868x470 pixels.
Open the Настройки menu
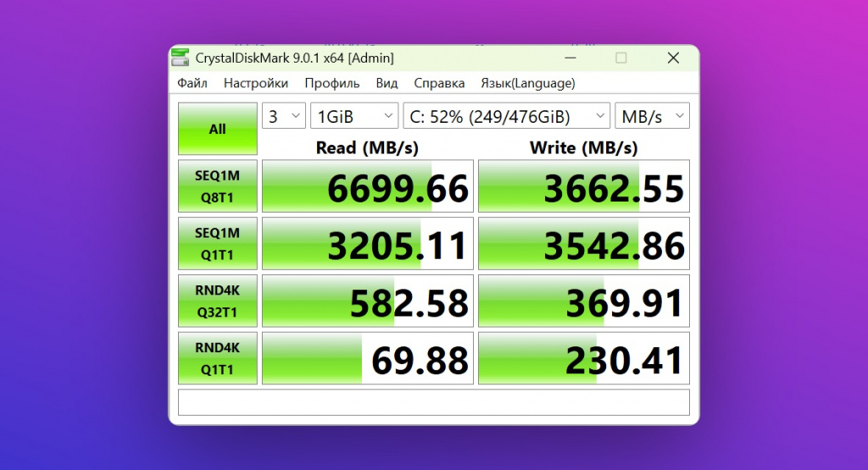pyautogui.click(x=255, y=83)
